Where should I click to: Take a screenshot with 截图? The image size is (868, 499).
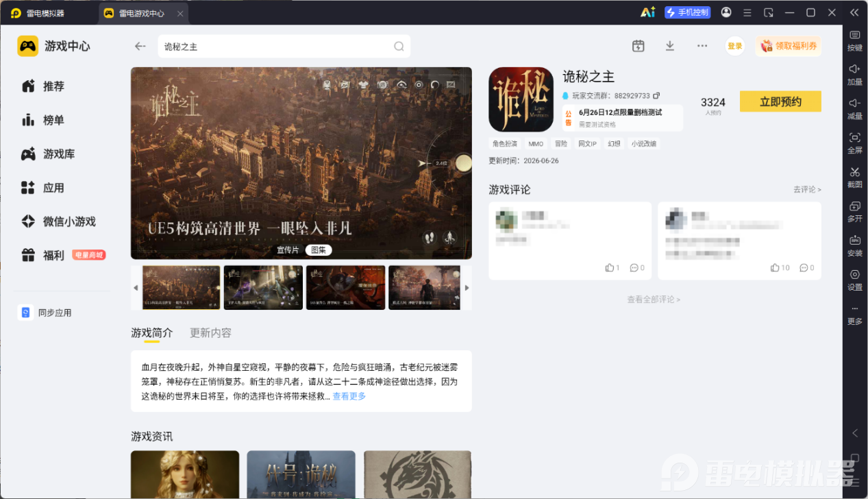pos(855,178)
